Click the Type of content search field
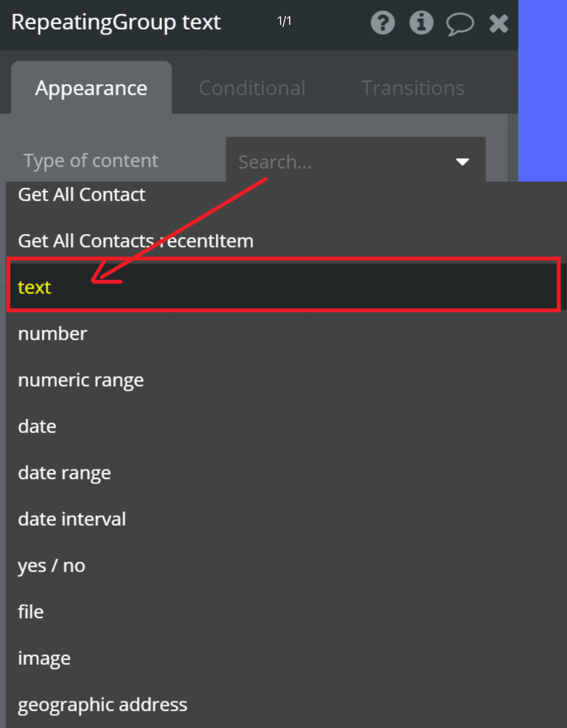 point(338,162)
